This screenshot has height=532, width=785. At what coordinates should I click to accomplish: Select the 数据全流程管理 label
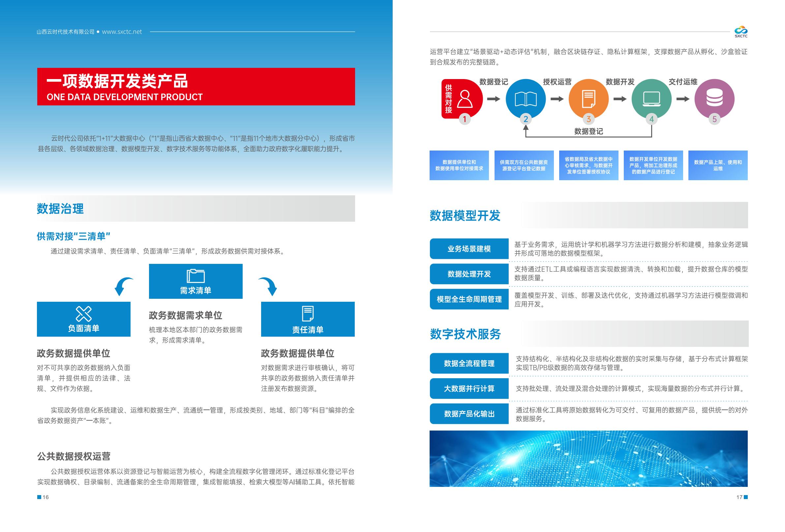(469, 363)
